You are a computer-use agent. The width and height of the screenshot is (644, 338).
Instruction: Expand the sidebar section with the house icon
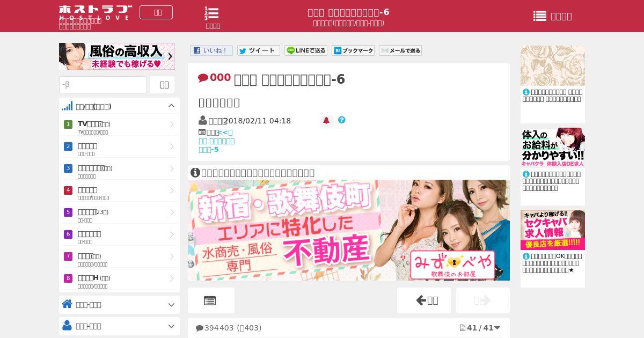[x=119, y=305]
